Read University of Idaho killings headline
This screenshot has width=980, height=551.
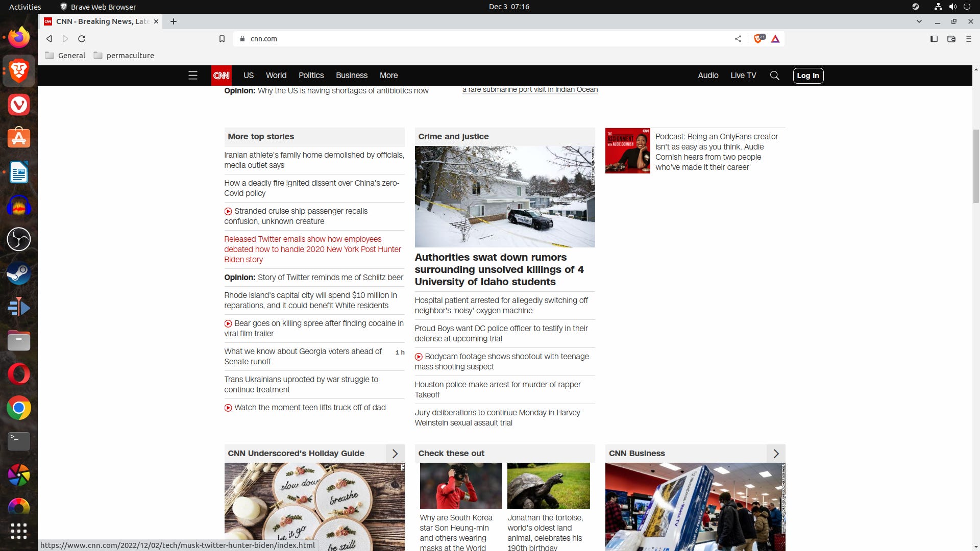click(499, 269)
